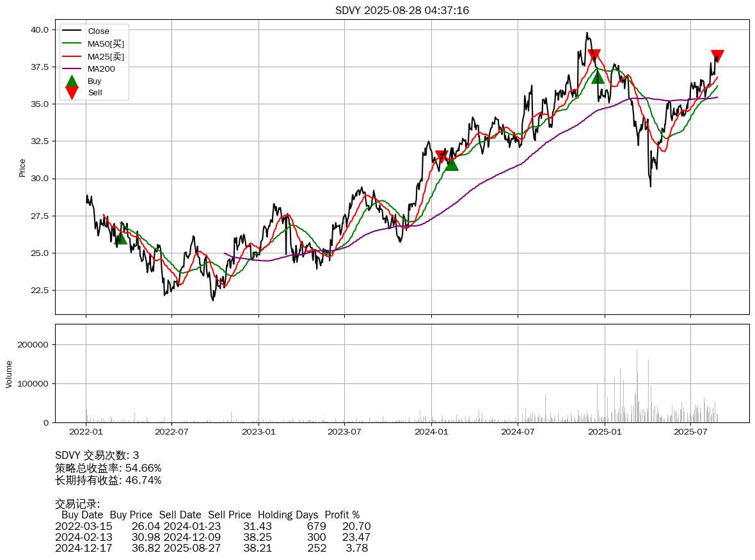This screenshot has width=755, height=560.
Task: Click the red Sell triangle in the legend
Action: coord(72,93)
